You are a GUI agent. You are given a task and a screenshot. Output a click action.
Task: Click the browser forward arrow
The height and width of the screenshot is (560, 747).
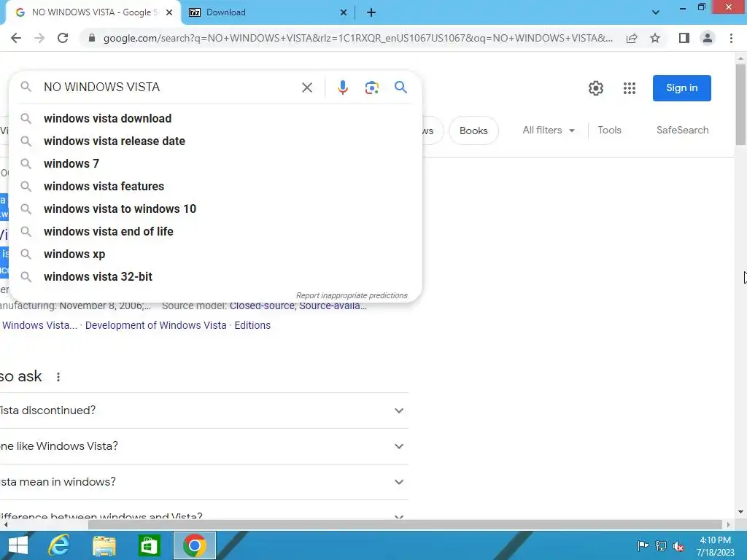click(x=39, y=38)
